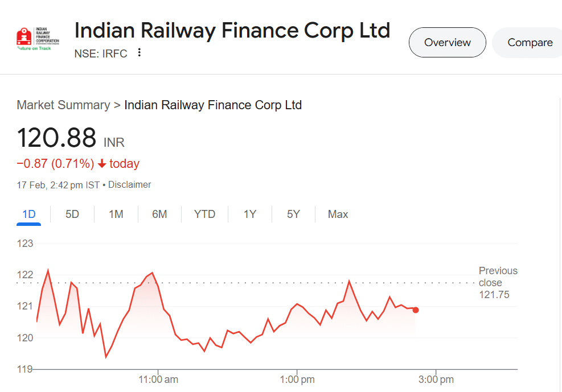562x392 pixels.
Task: View the 1Y price history
Action: point(250,214)
